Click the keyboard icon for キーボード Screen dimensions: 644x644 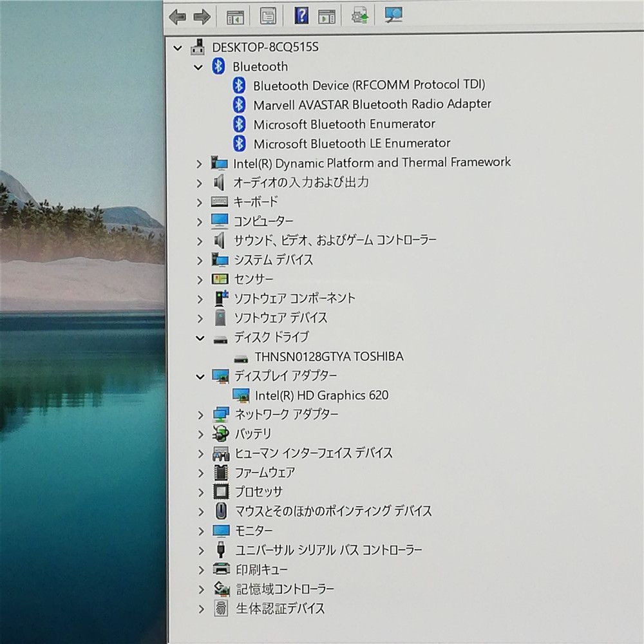pyautogui.click(x=220, y=202)
